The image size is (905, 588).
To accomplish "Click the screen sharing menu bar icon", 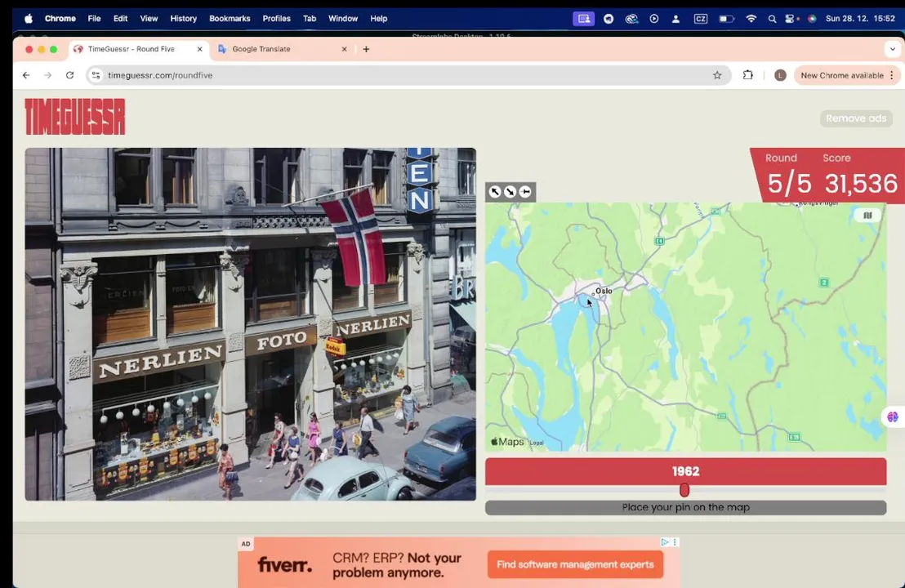I will 583,19.
